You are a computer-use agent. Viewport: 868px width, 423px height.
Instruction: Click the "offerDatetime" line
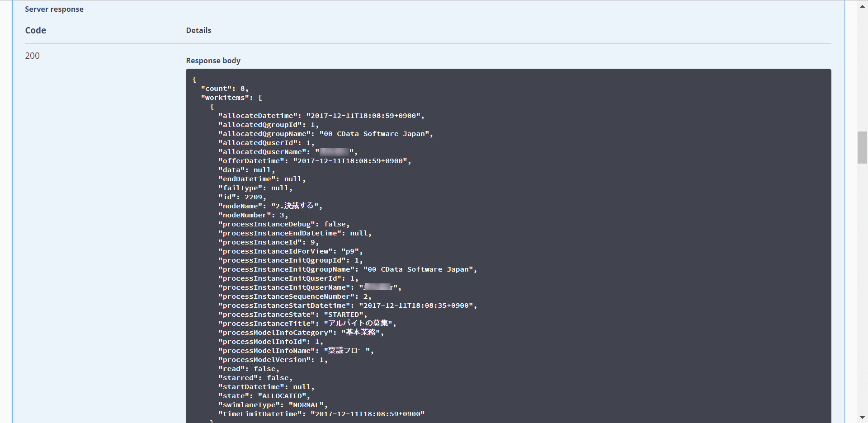(x=315, y=161)
